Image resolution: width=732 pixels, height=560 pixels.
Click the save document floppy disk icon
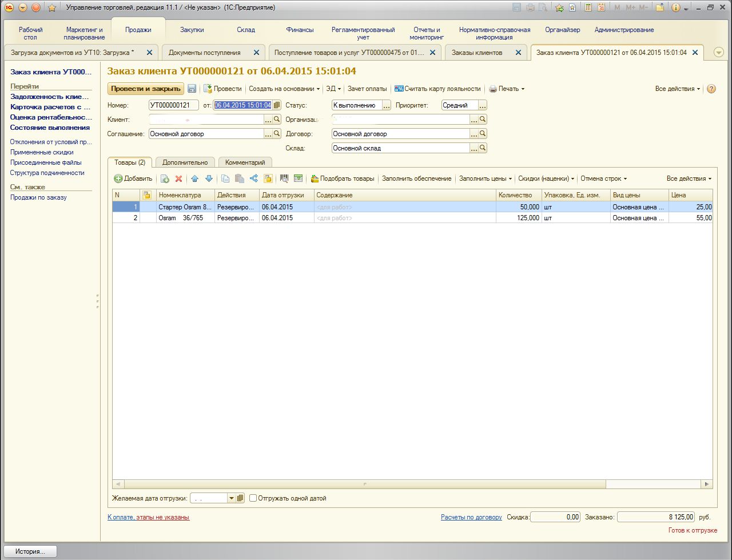tap(192, 89)
